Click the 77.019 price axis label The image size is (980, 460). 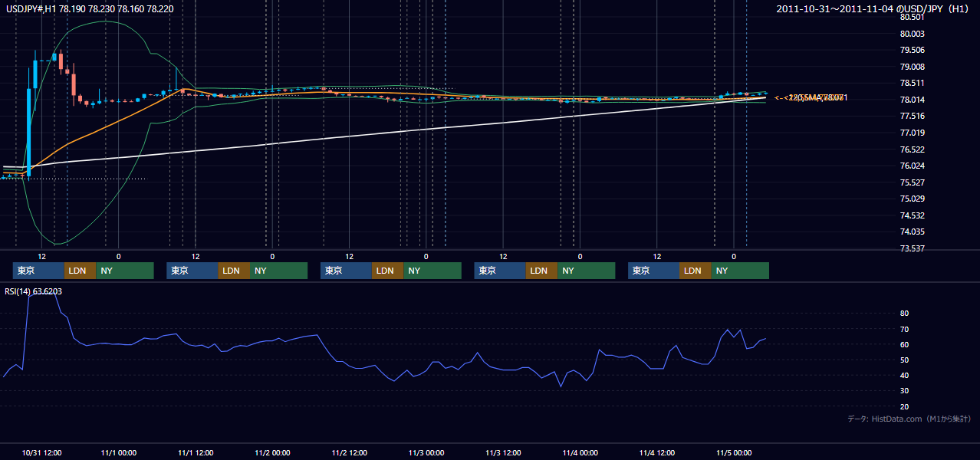coord(913,133)
